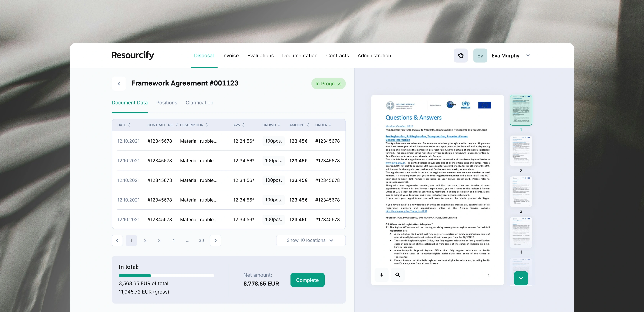Open the Invoice navigation tab

231,56
